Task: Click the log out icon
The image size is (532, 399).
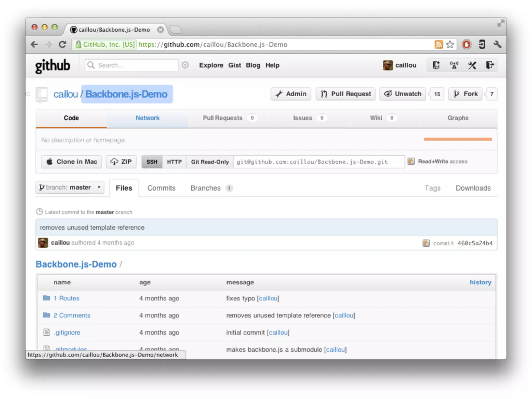Action: [490, 65]
